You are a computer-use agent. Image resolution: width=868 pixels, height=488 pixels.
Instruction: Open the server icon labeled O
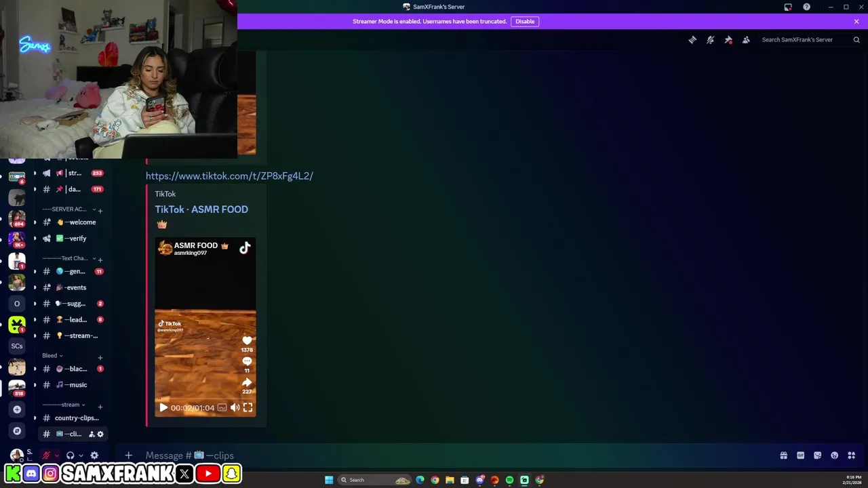pyautogui.click(x=17, y=304)
